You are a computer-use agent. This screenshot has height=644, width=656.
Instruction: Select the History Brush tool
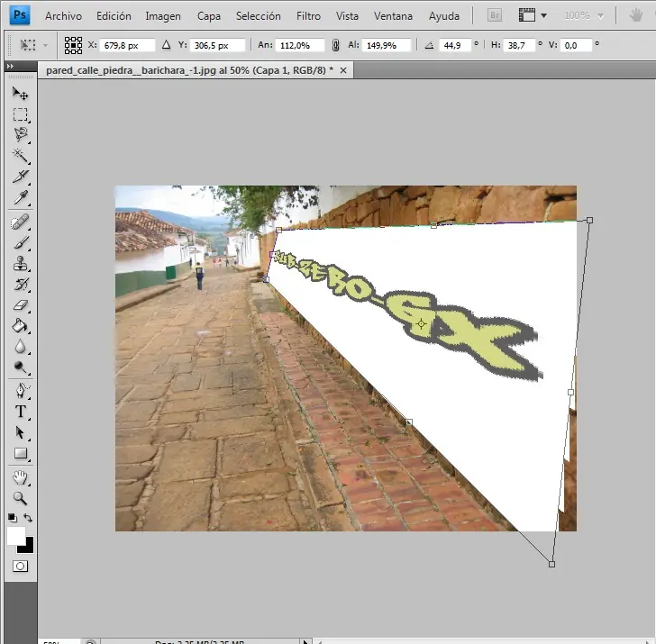[x=20, y=285]
